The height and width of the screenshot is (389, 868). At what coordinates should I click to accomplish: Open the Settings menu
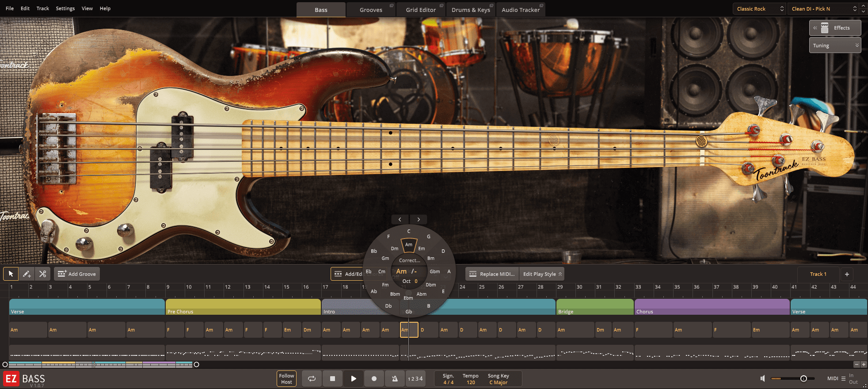(65, 8)
